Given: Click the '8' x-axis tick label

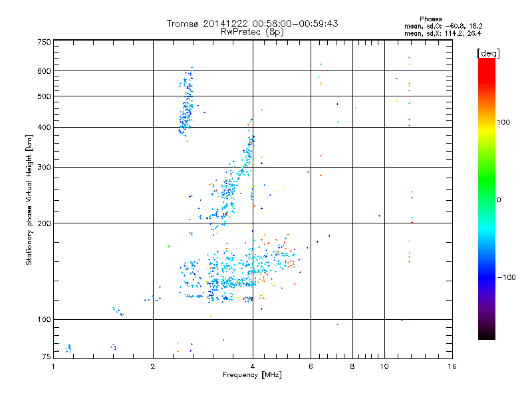Looking at the screenshot, I should coord(352,366).
